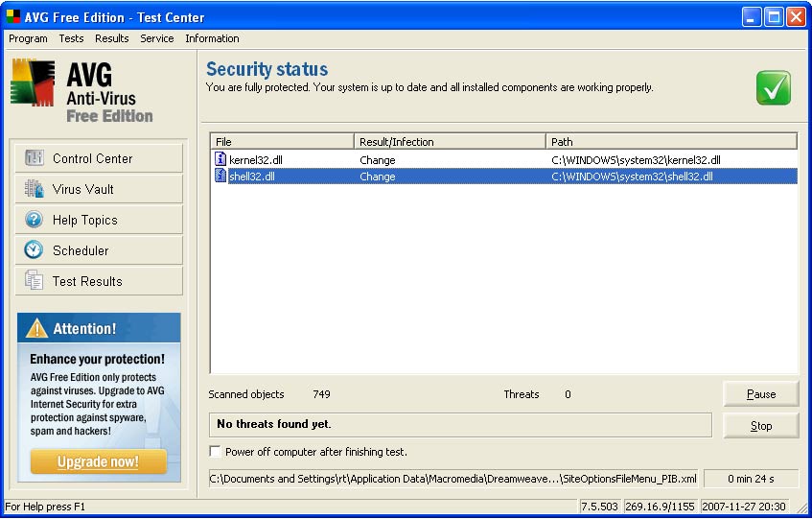This screenshot has height=519, width=812.
Task: Sort list by Path column header
Action: (x=671, y=141)
